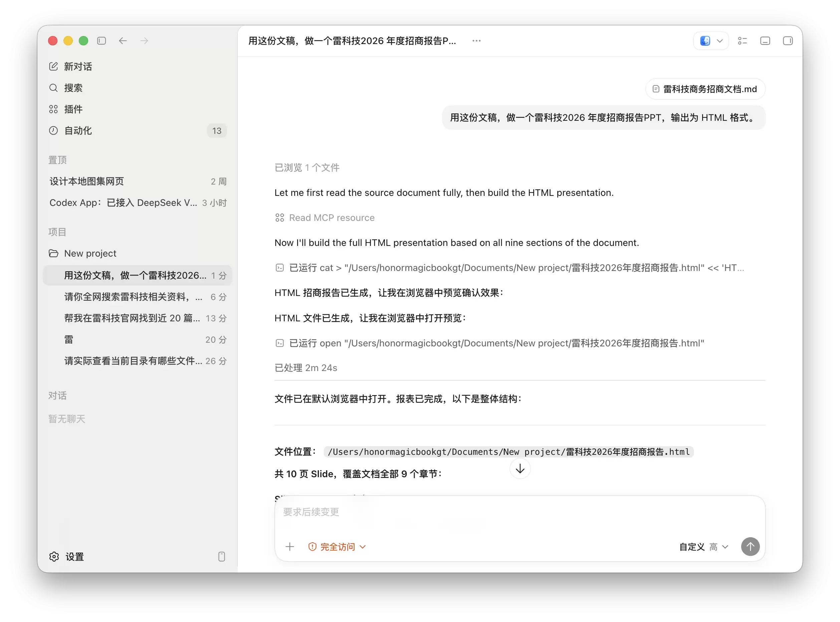Screen dimensions: 840x622
Task: Open the chat titled 雷
Action: pyautogui.click(x=138, y=340)
